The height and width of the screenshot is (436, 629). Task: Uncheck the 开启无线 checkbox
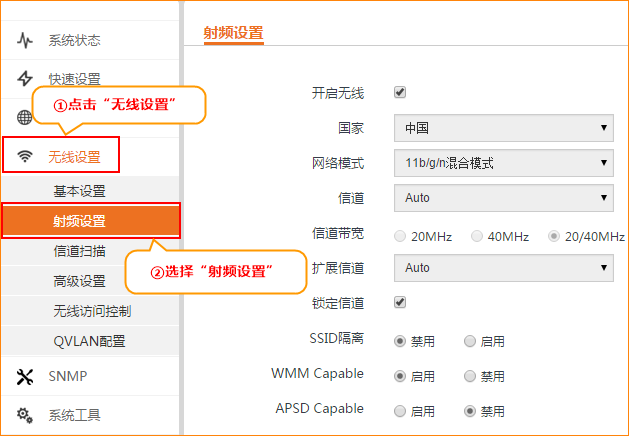coord(400,92)
